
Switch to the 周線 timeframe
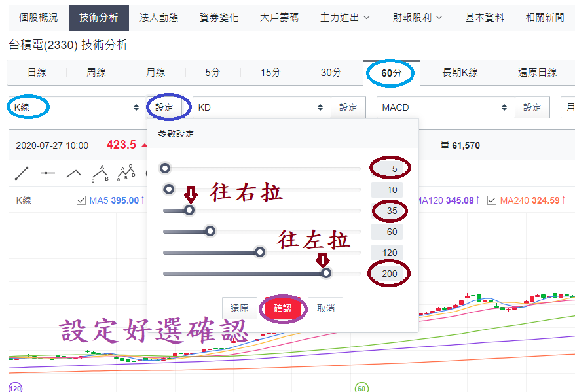pyautogui.click(x=96, y=73)
